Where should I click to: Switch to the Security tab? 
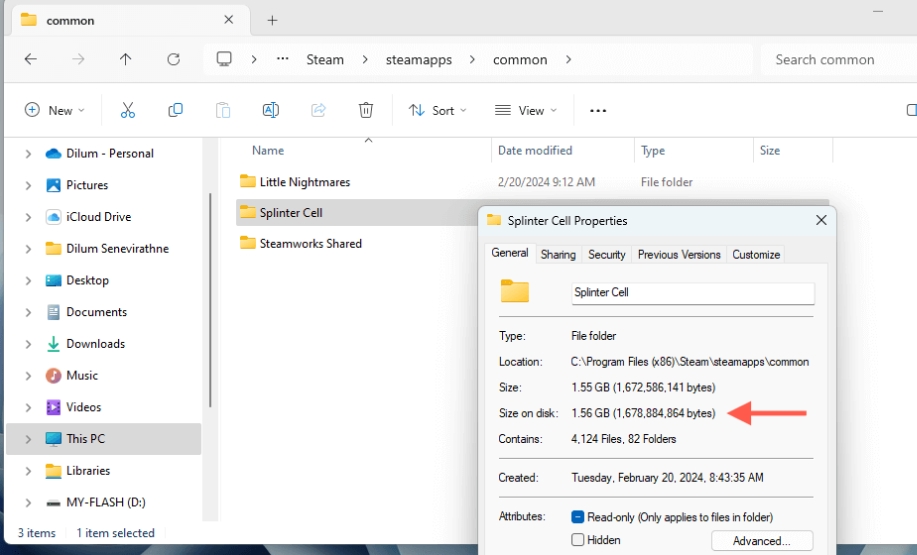click(x=606, y=254)
